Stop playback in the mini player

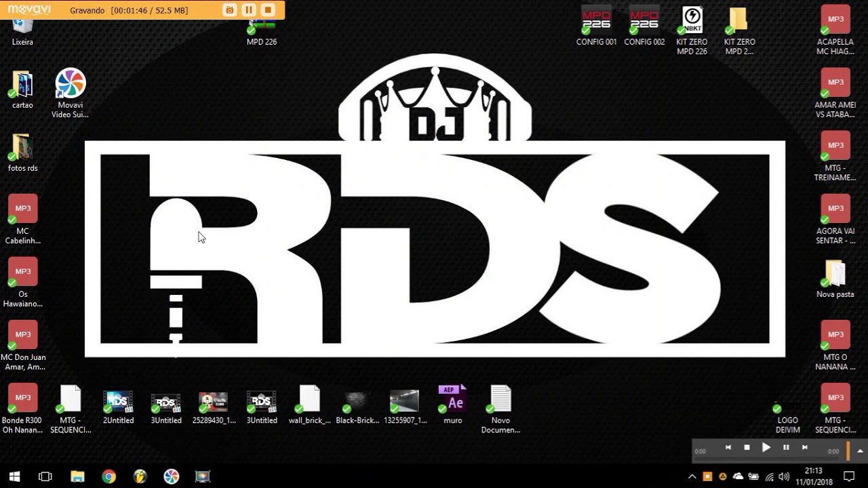(x=747, y=447)
